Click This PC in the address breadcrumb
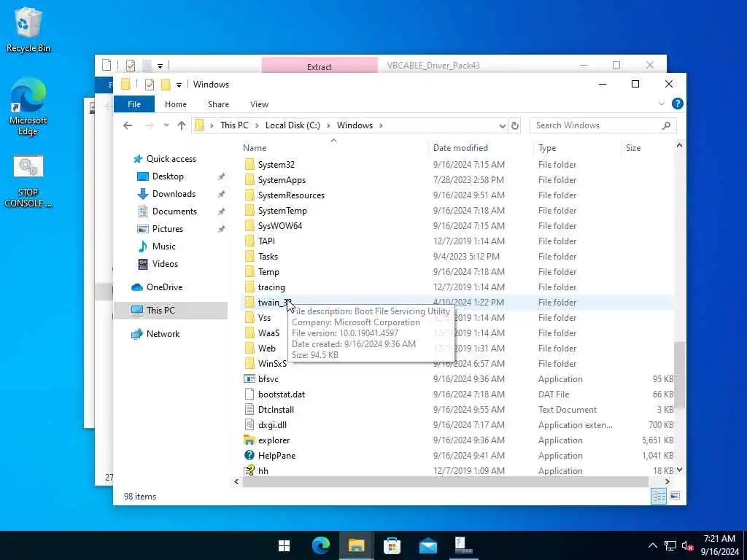 coord(234,125)
